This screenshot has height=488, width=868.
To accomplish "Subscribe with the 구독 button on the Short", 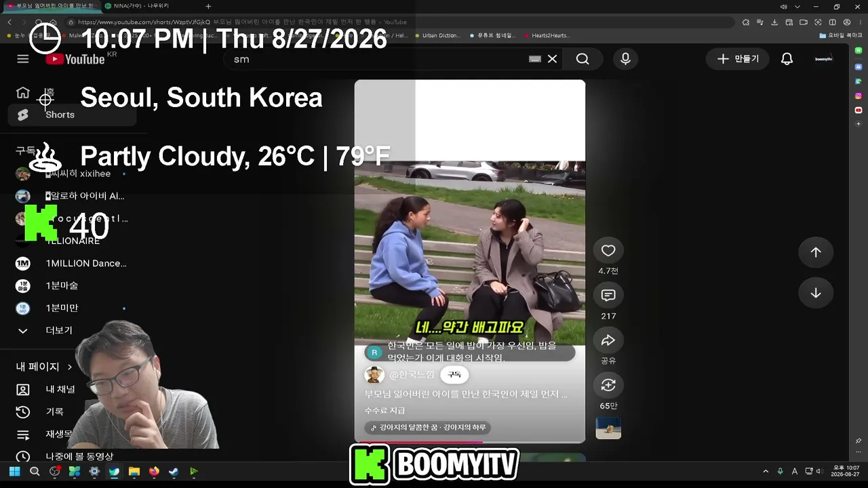I will [454, 375].
